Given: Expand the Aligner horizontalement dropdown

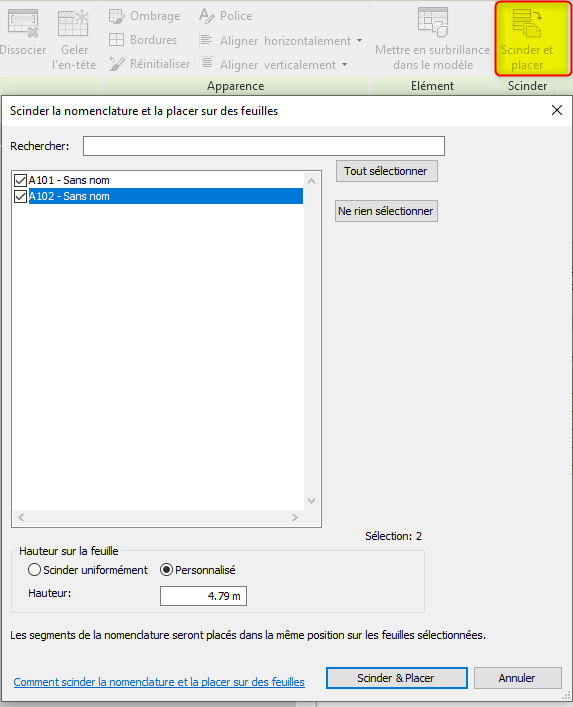Looking at the screenshot, I should point(359,41).
